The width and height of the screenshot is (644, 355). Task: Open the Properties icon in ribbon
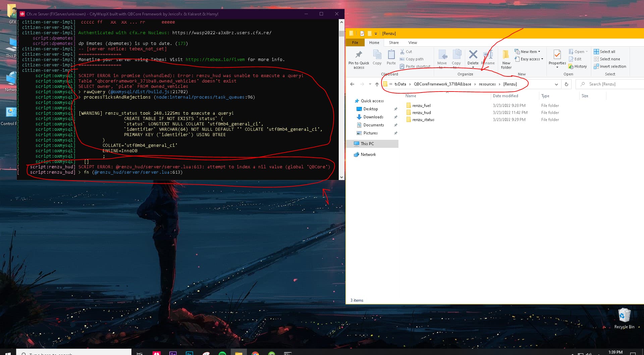(557, 55)
